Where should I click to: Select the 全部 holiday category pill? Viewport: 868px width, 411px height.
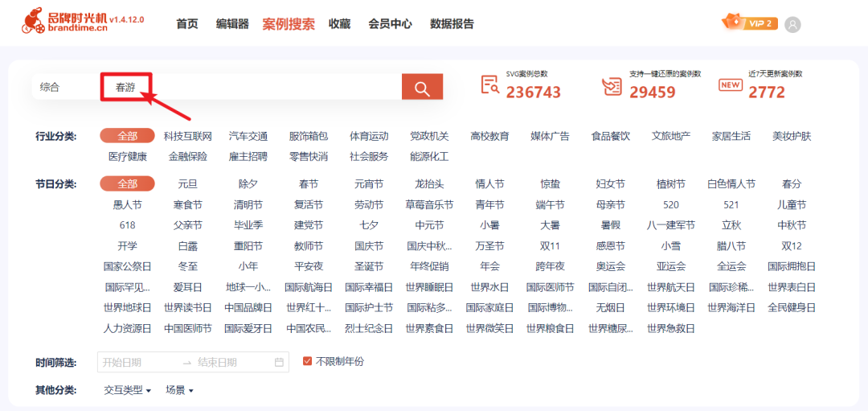127,184
